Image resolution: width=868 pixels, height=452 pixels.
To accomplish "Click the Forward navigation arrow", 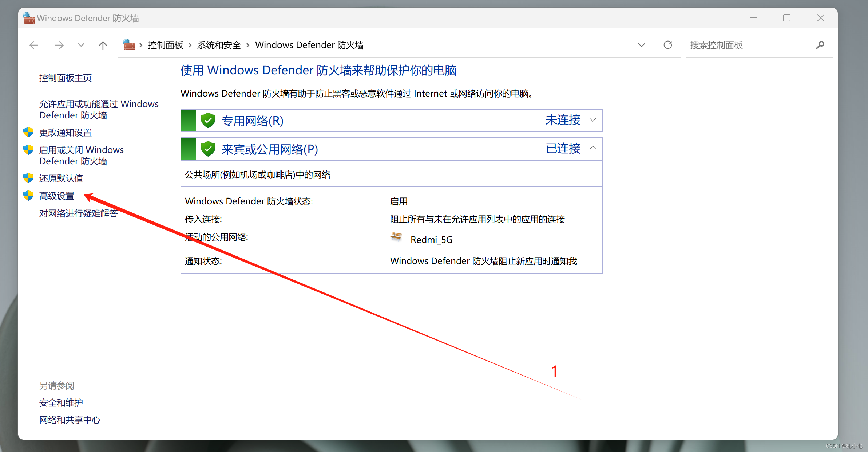I will tap(59, 45).
